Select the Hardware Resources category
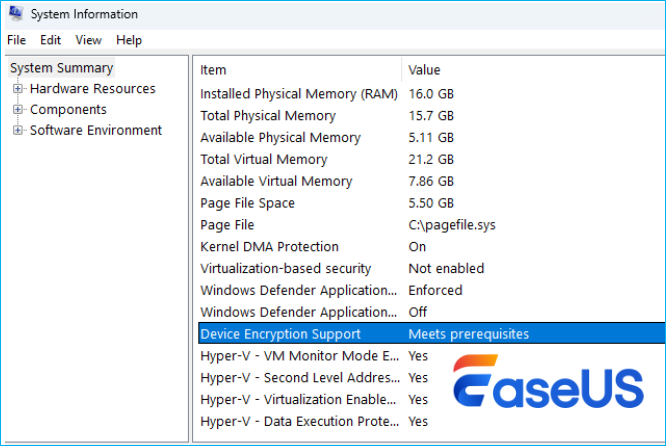 tap(92, 89)
